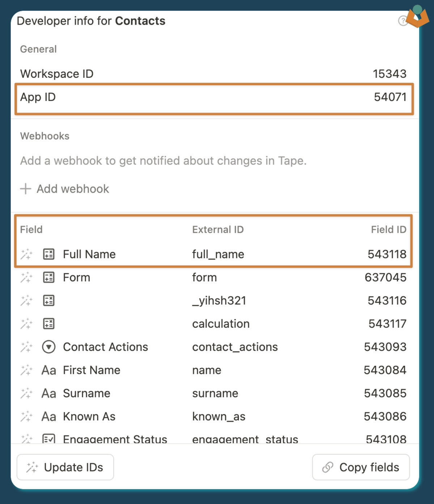434x504 pixels.
Task: Click the Surname field label
Action: pyautogui.click(x=87, y=393)
